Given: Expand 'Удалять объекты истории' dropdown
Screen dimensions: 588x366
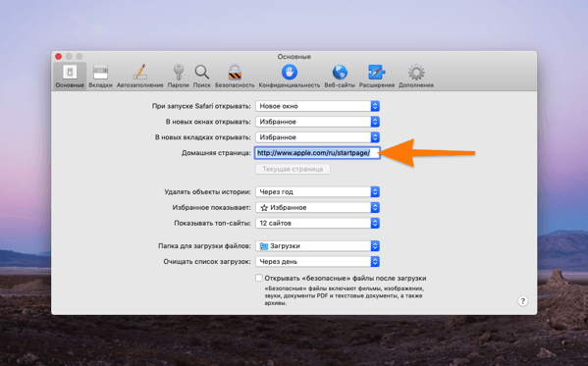Looking at the screenshot, I should tap(318, 191).
